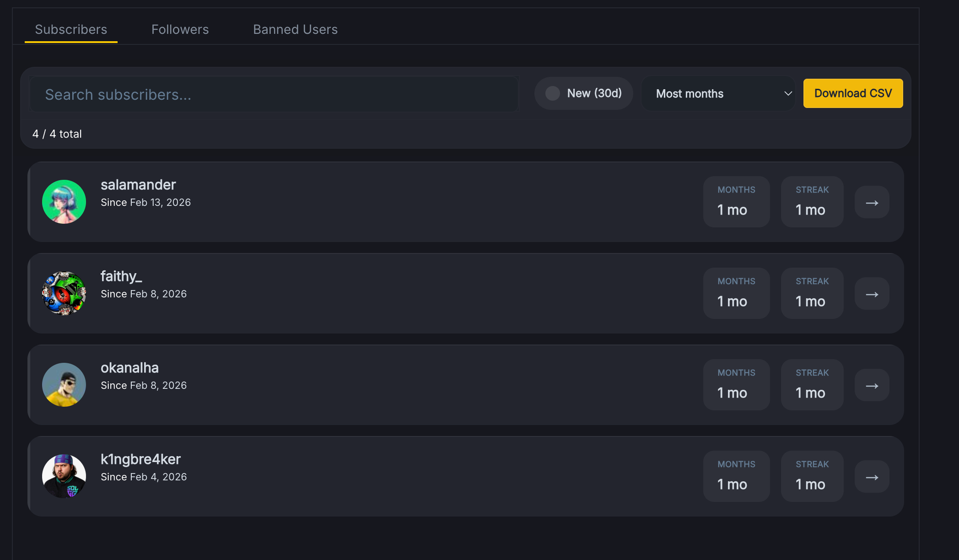Open salamander's subscriber details arrow
Screen dimensions: 959x560
(872, 202)
